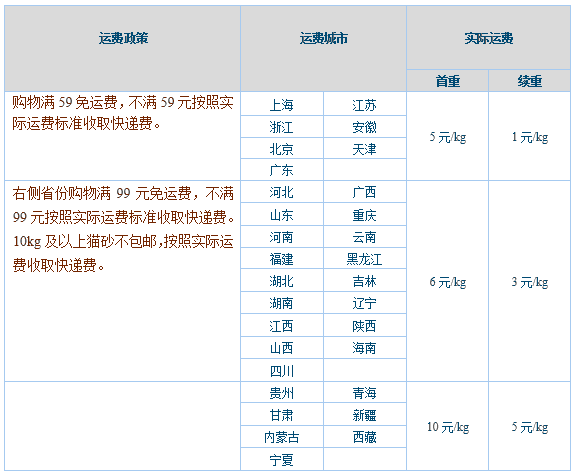Viewport: 577px width, 476px height.
Task: Select the 广东 cell
Action: coord(282,170)
